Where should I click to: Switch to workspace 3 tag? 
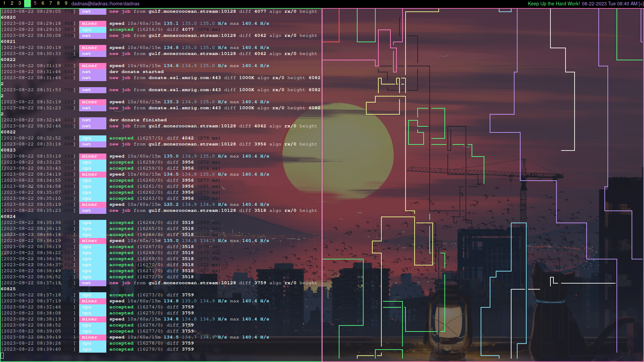[x=20, y=3]
